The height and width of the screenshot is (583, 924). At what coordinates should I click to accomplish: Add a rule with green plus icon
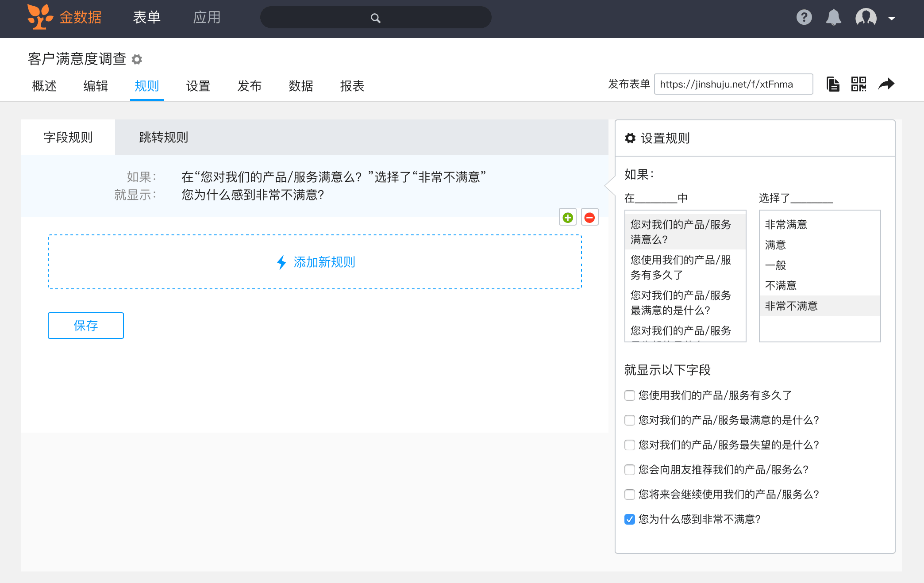coord(568,218)
